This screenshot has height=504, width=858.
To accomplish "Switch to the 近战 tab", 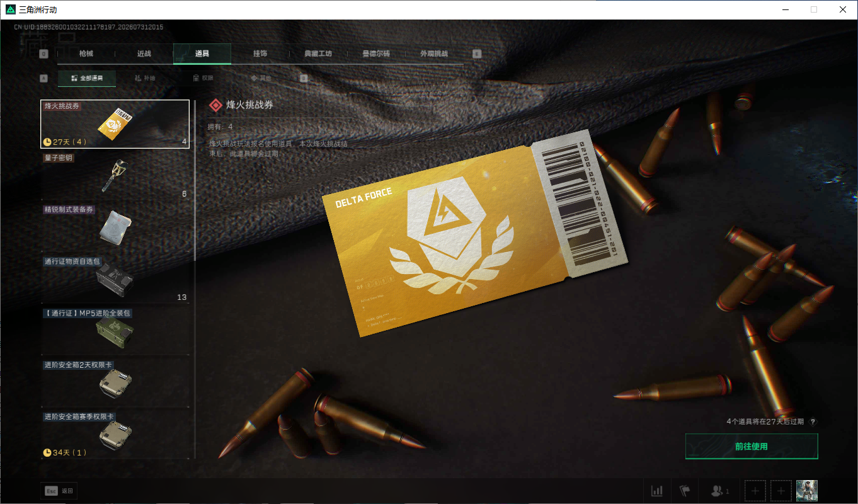I will pos(144,54).
